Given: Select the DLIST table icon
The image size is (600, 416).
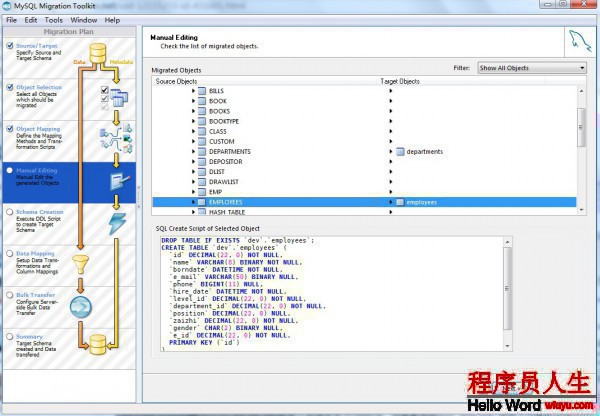Looking at the screenshot, I should (202, 171).
